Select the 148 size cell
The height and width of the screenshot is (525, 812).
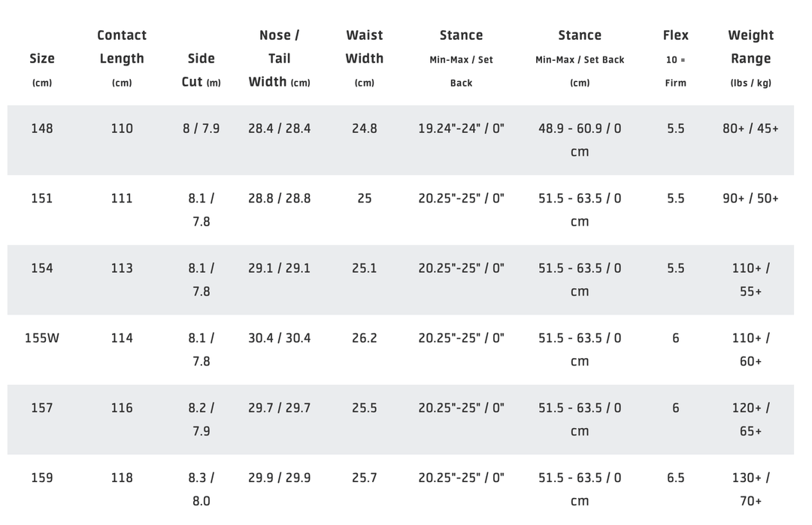(x=42, y=129)
